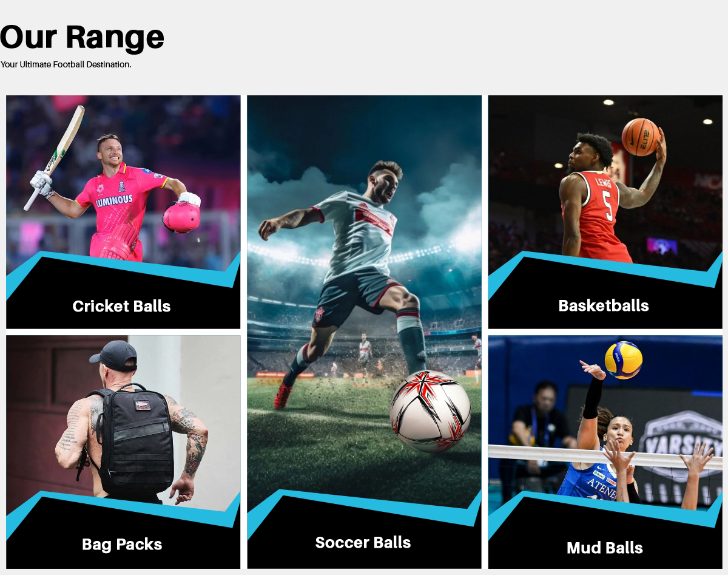Open the Soccer Balls category label
The width and height of the screenshot is (728, 575).
click(363, 542)
